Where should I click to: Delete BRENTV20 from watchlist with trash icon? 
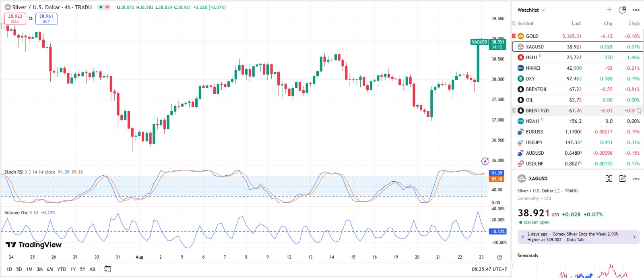[639, 110]
